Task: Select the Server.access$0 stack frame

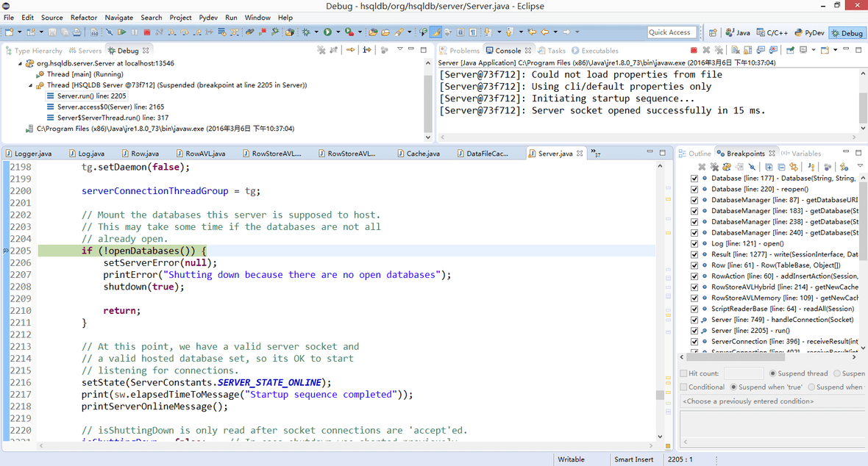Action: tap(110, 107)
